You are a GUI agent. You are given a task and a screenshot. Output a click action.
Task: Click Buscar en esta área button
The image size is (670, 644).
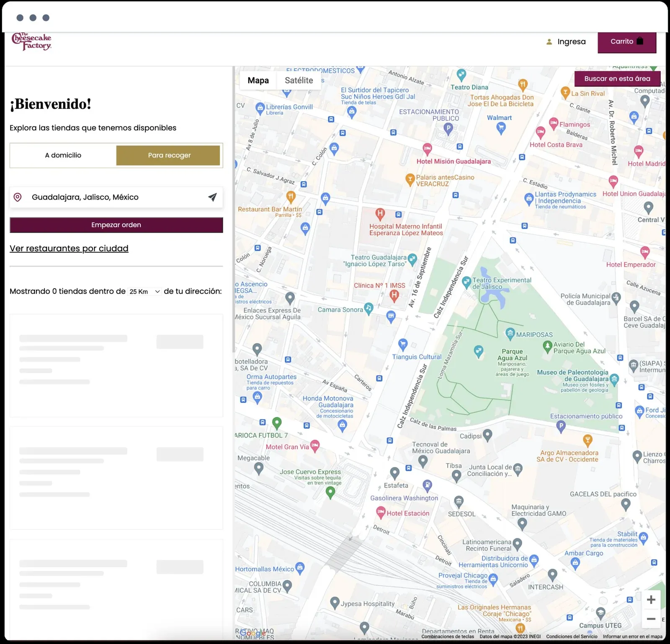[617, 79]
